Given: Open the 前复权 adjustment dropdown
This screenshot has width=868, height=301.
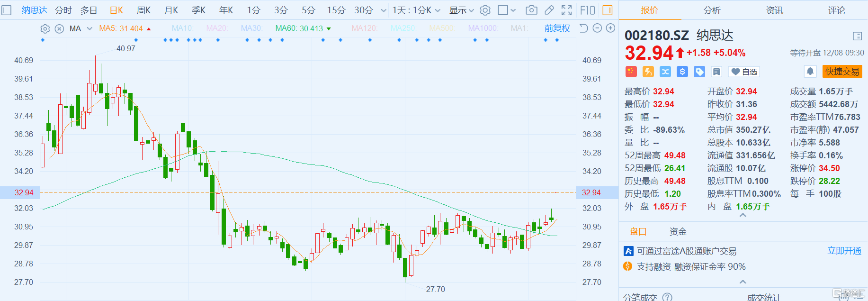Looking at the screenshot, I should tap(557, 28).
